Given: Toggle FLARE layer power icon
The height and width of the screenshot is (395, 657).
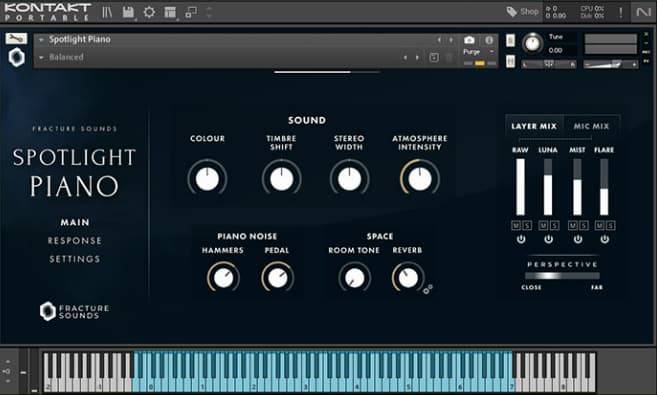Looking at the screenshot, I should [604, 239].
